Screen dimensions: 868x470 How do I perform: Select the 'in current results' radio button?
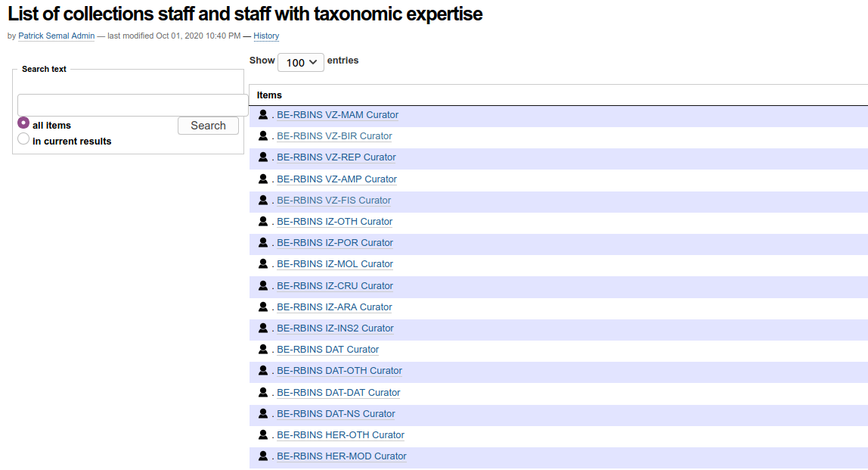[23, 139]
